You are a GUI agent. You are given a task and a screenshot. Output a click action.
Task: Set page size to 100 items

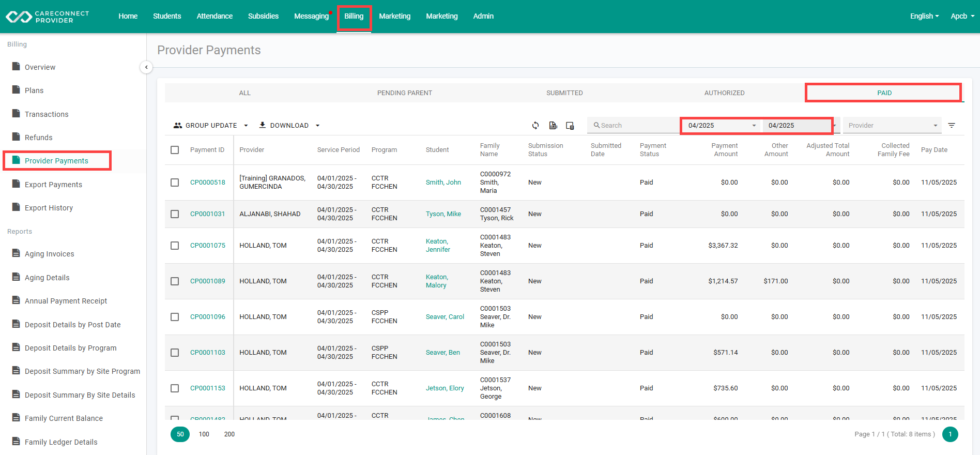(204, 434)
